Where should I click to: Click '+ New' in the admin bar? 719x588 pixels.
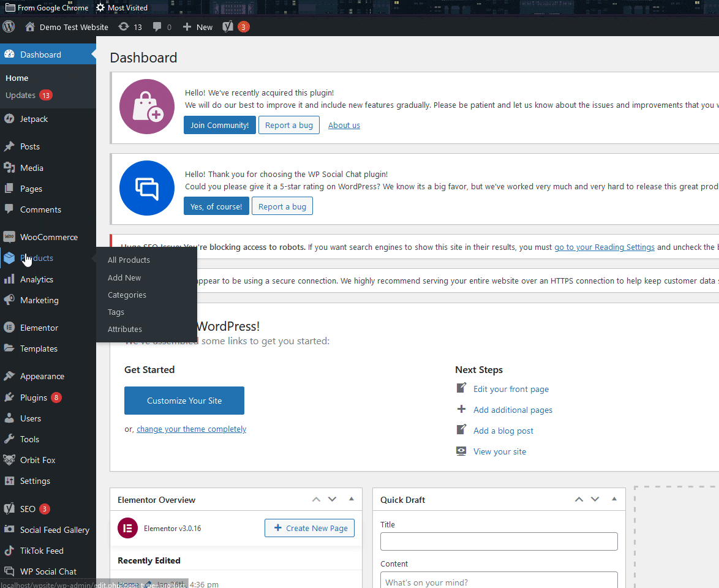197,26
